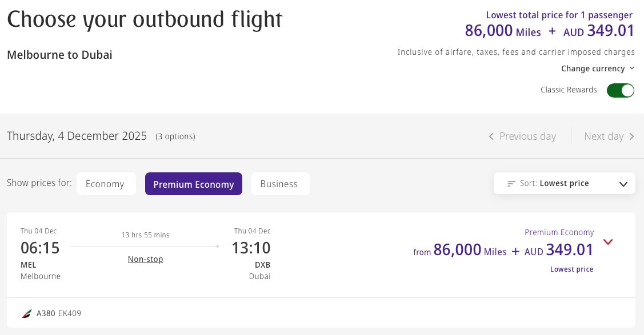Click the down arrow in the Sort box
Viewport: 644px width, 335px height.
623,184
